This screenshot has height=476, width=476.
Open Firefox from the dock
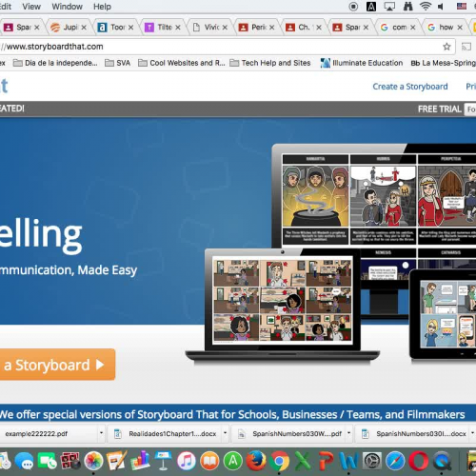click(x=256, y=461)
